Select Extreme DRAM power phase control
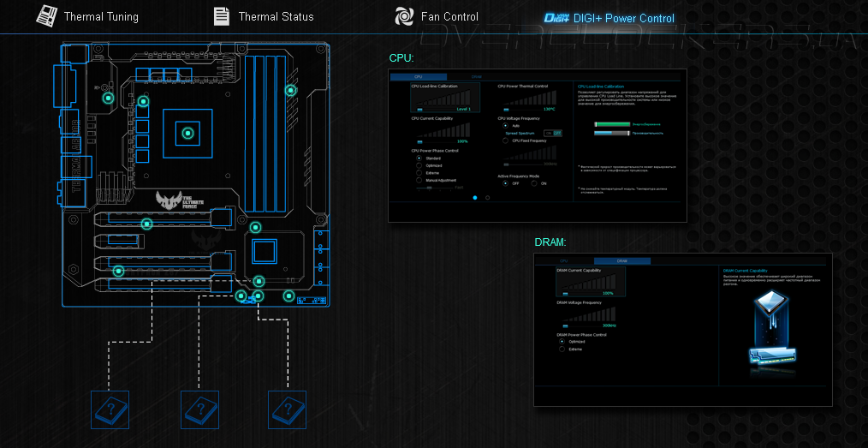The image size is (868, 448). point(562,349)
